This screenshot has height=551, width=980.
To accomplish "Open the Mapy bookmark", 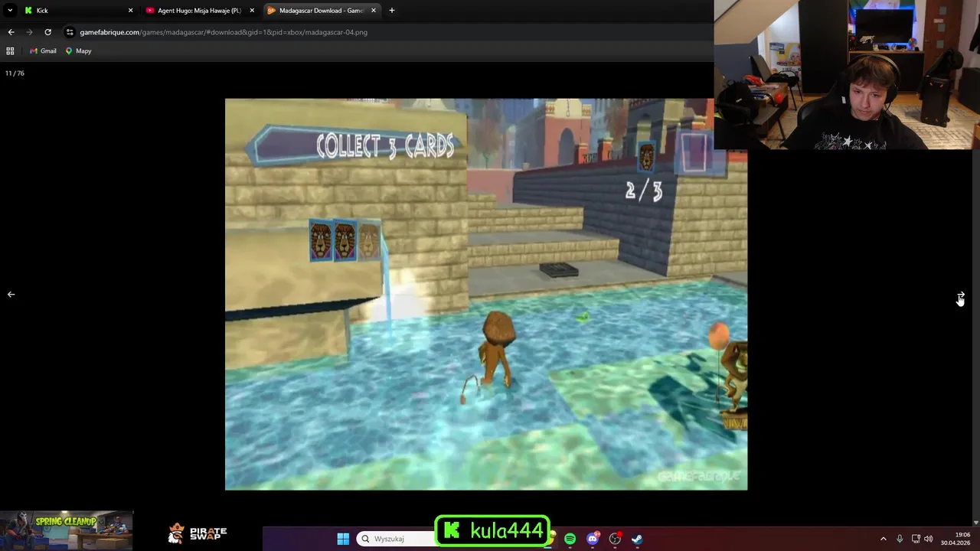I will [x=78, y=51].
